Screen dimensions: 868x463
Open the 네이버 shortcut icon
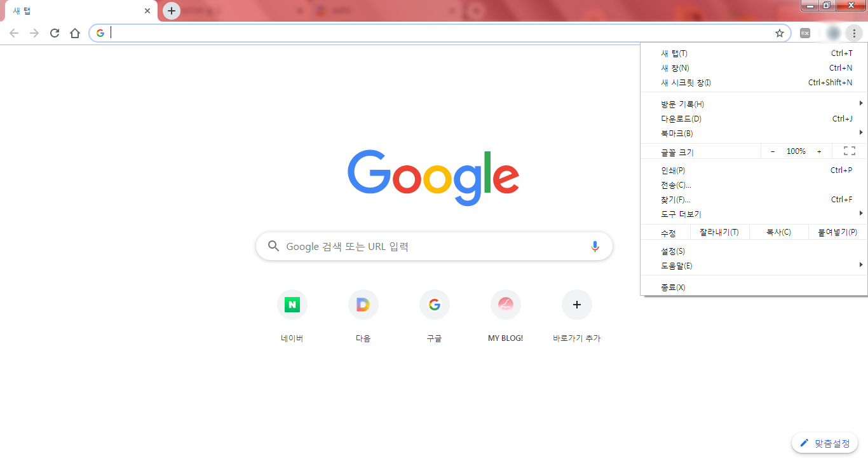pyautogui.click(x=292, y=305)
